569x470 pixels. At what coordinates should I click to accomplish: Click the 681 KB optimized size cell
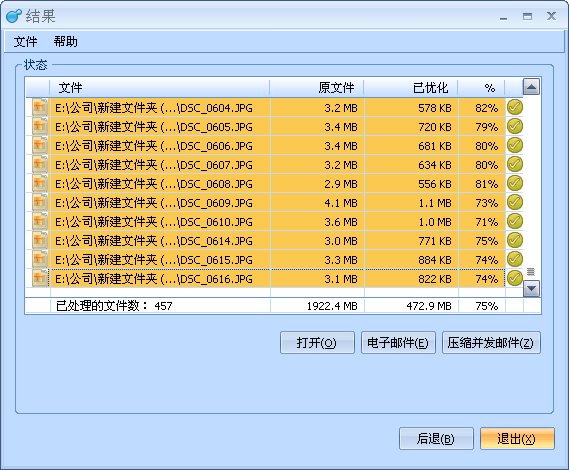[412, 146]
